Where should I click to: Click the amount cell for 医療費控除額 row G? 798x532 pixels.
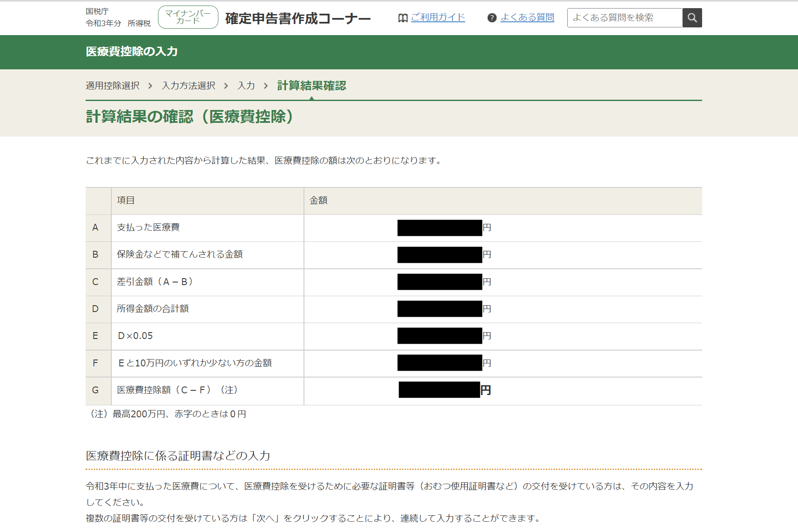click(503, 391)
